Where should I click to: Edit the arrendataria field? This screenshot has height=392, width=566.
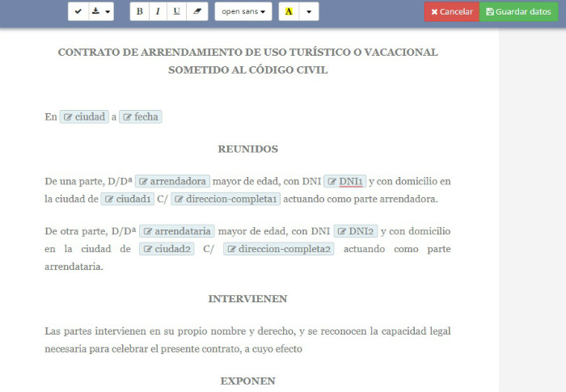click(x=177, y=231)
